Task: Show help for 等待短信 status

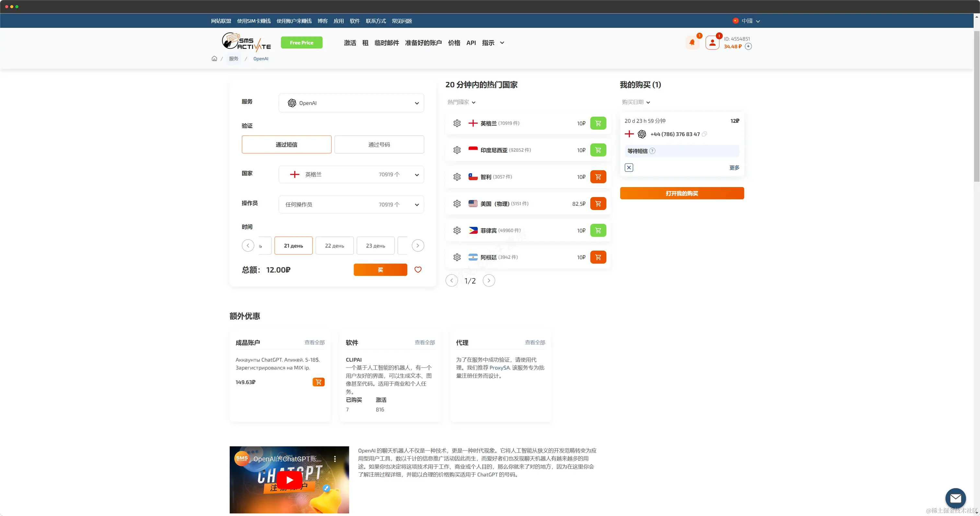Action: (652, 151)
